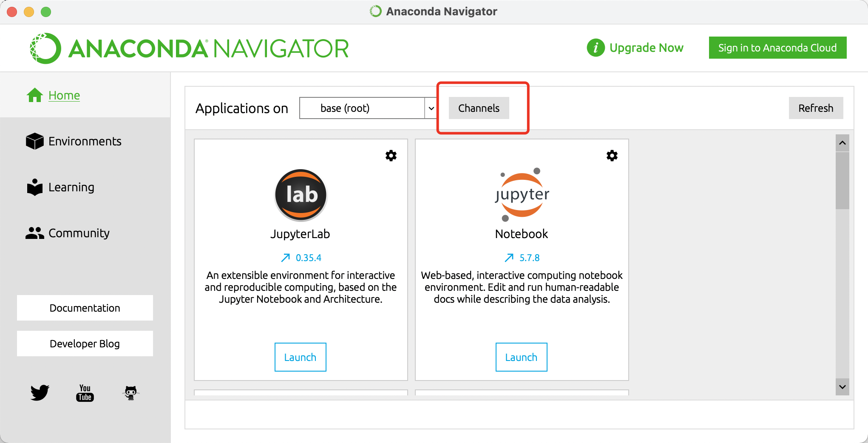Click the Anaconda Navigator logo
The height and width of the screenshot is (443, 868).
[x=189, y=48]
